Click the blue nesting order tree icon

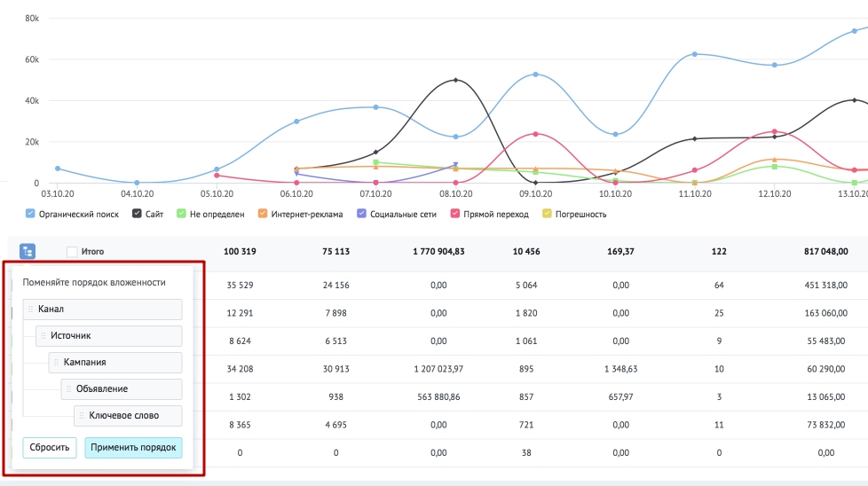tap(28, 251)
